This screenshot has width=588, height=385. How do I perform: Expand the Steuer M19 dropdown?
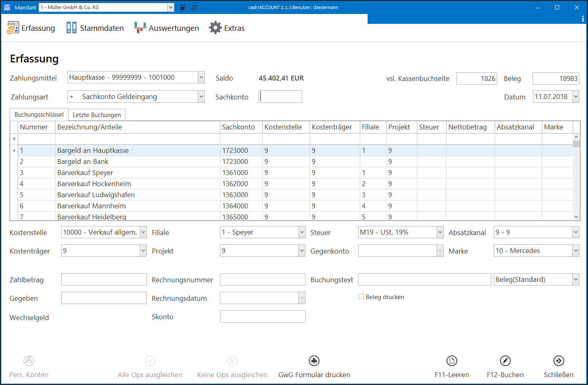(440, 232)
